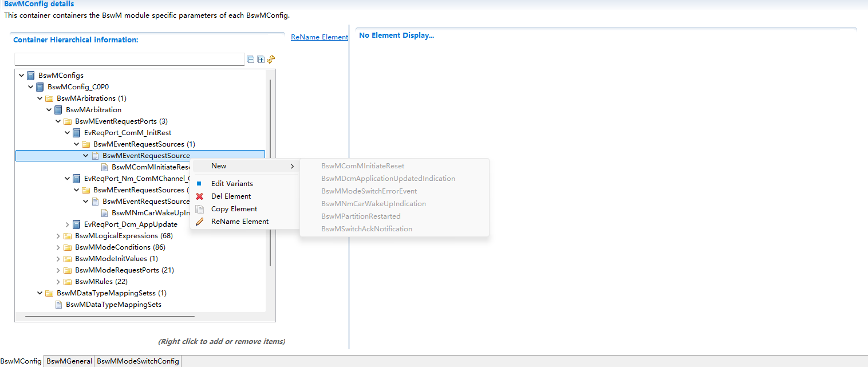Collapse the BswMConfigs root node

21,75
